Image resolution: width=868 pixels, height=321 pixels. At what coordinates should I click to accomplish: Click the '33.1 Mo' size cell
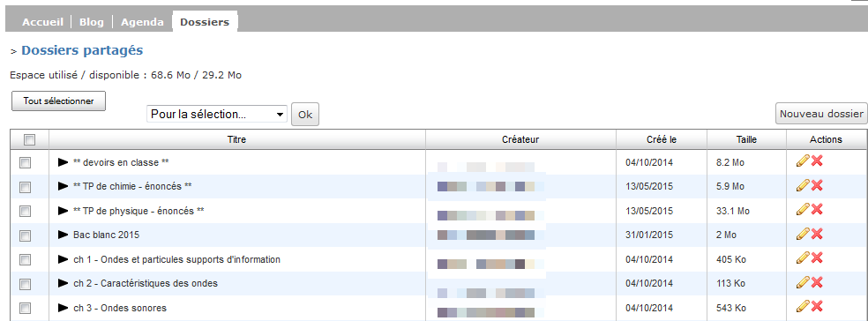732,211
